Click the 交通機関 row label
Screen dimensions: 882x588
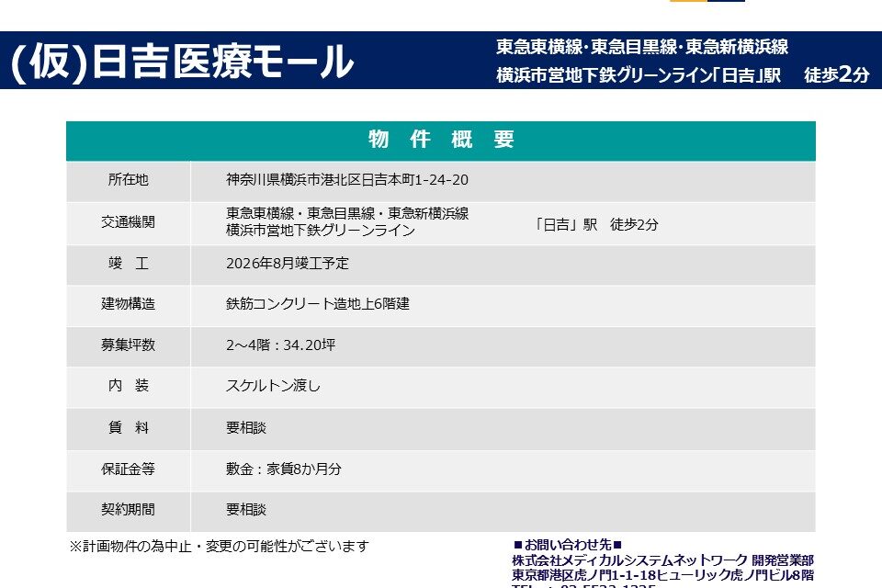click(128, 222)
